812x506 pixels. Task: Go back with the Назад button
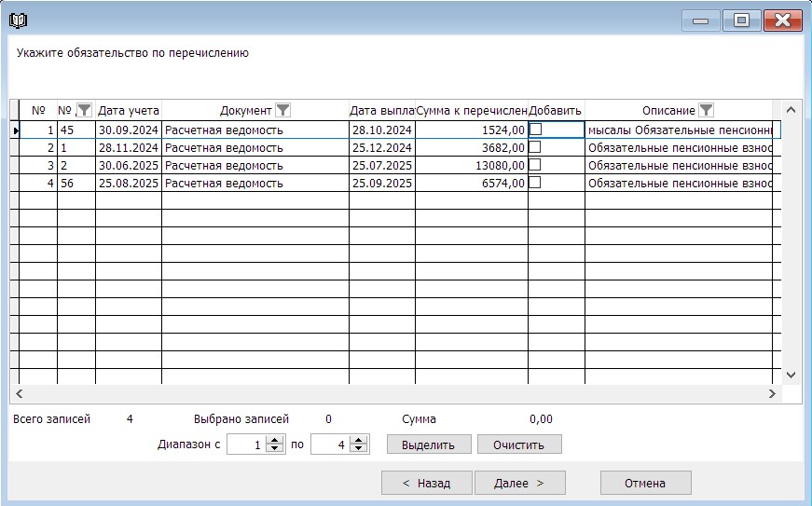426,483
